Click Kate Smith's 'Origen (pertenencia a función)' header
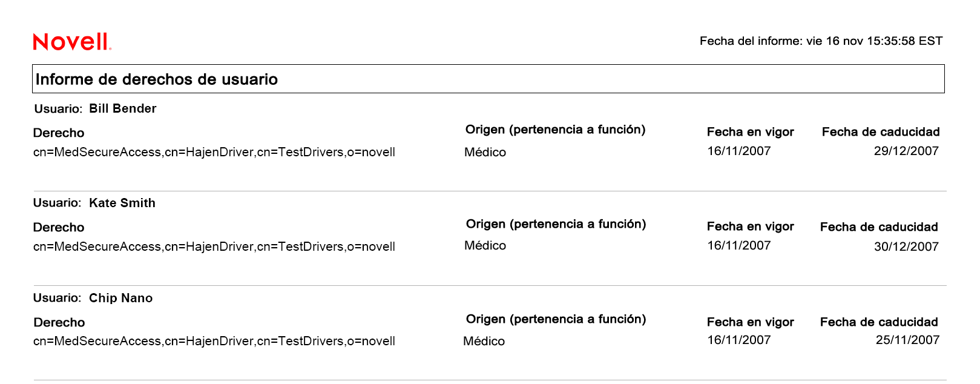This screenshot has width=980, height=384. point(556,225)
